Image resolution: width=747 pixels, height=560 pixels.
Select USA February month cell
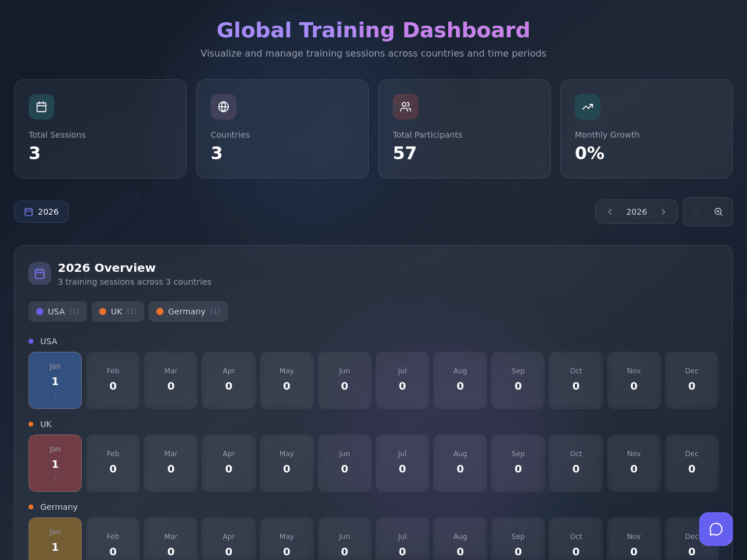(113, 380)
